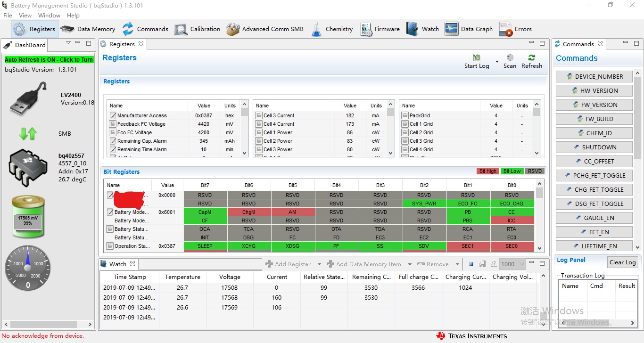Open Advanced Comm SMB view

coord(265,29)
